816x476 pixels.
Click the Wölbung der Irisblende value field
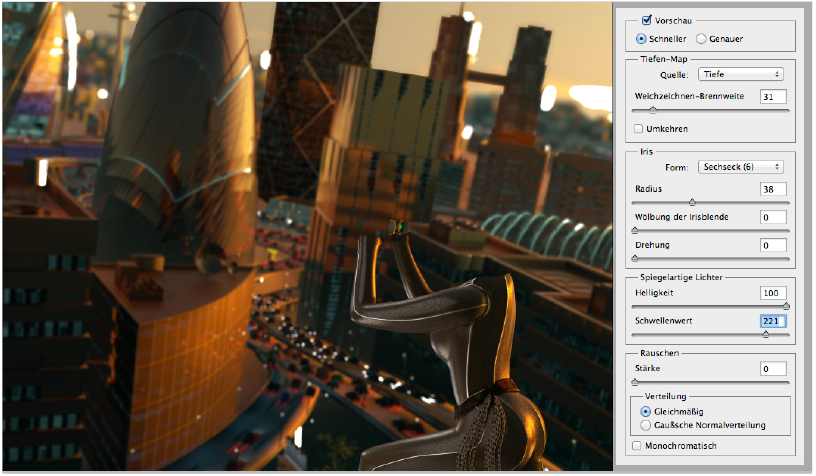[x=773, y=217]
